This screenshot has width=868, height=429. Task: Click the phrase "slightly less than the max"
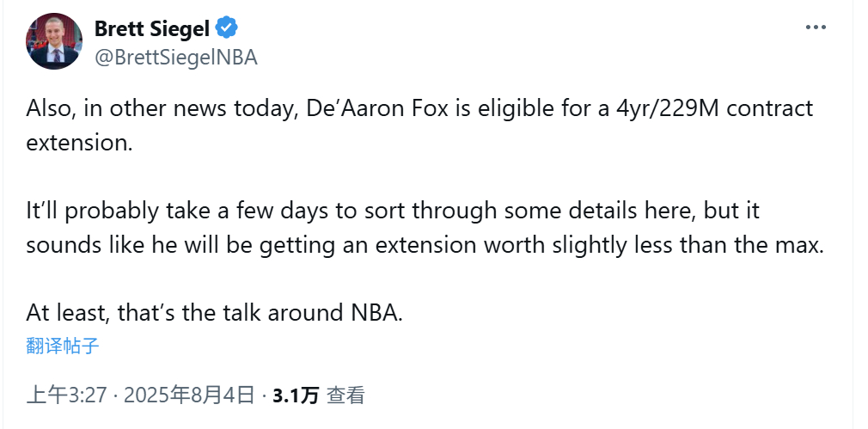pos(687,245)
